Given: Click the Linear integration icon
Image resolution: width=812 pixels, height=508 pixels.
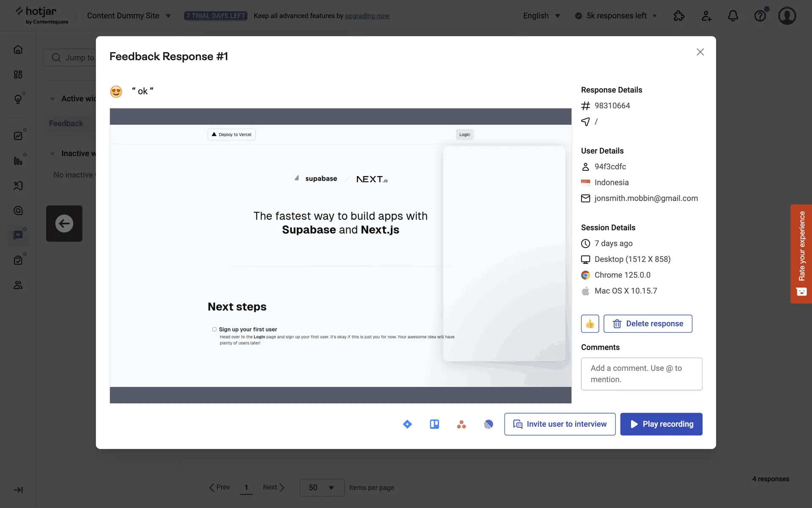Looking at the screenshot, I should tap(488, 424).
